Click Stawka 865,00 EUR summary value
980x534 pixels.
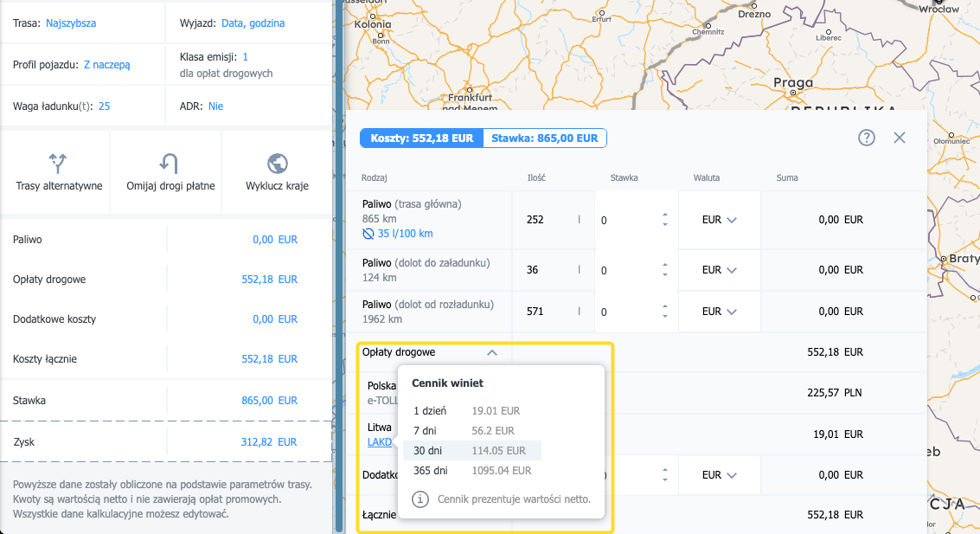tap(269, 401)
